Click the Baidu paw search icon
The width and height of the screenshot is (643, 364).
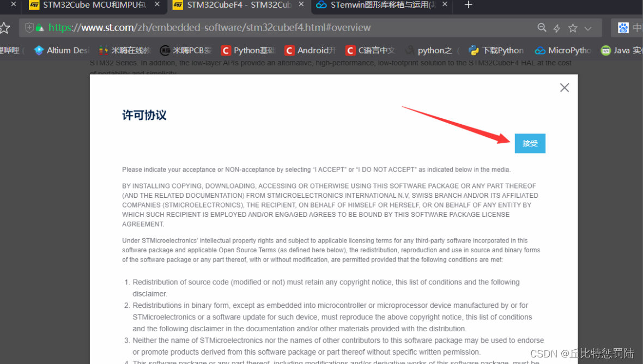tap(623, 27)
